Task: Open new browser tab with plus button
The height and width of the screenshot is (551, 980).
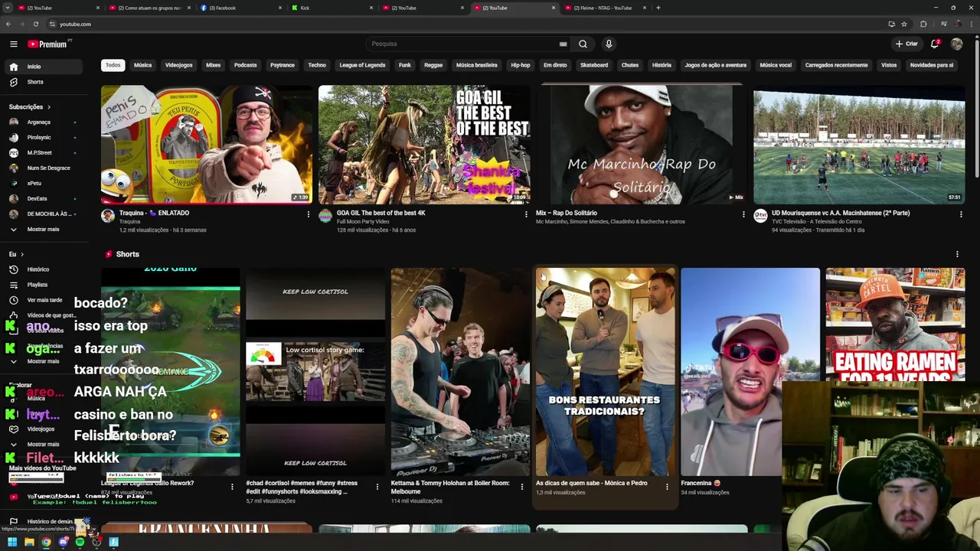Action: (658, 8)
